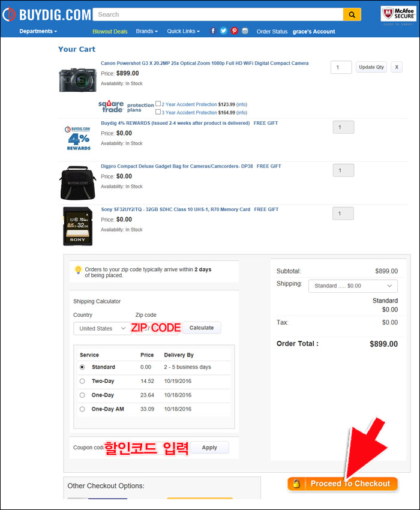Click the search input field

pyautogui.click(x=218, y=14)
